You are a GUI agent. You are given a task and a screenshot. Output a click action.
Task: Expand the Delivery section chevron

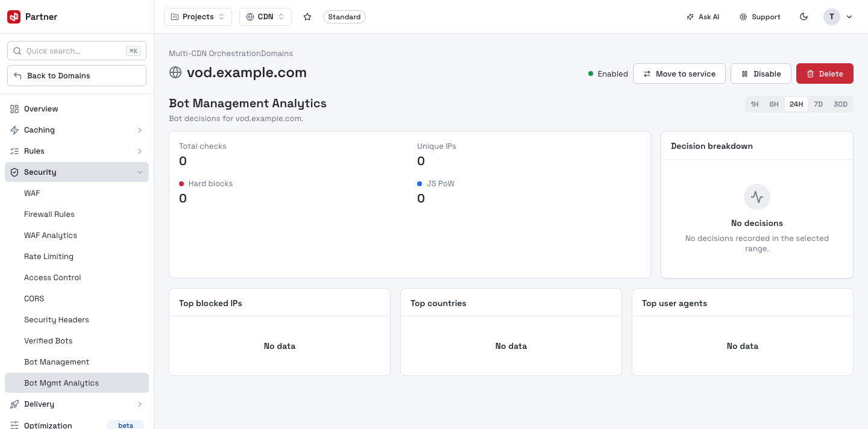(140, 404)
